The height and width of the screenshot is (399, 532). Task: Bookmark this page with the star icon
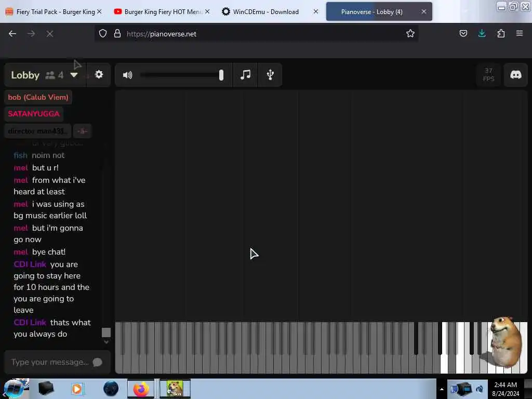[x=410, y=34]
